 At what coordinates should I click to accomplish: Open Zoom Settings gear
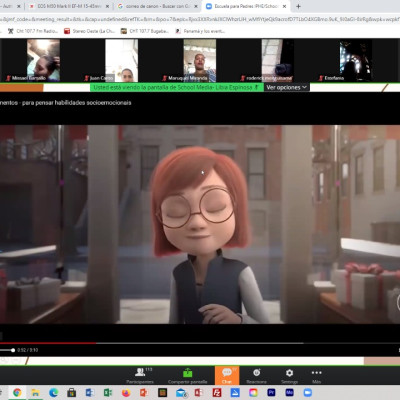click(289, 376)
